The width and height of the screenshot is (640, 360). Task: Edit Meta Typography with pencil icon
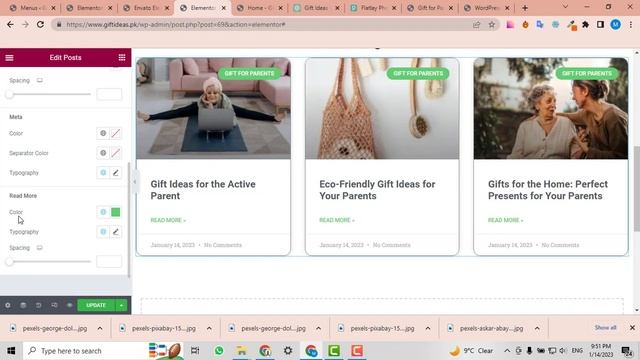tap(116, 173)
